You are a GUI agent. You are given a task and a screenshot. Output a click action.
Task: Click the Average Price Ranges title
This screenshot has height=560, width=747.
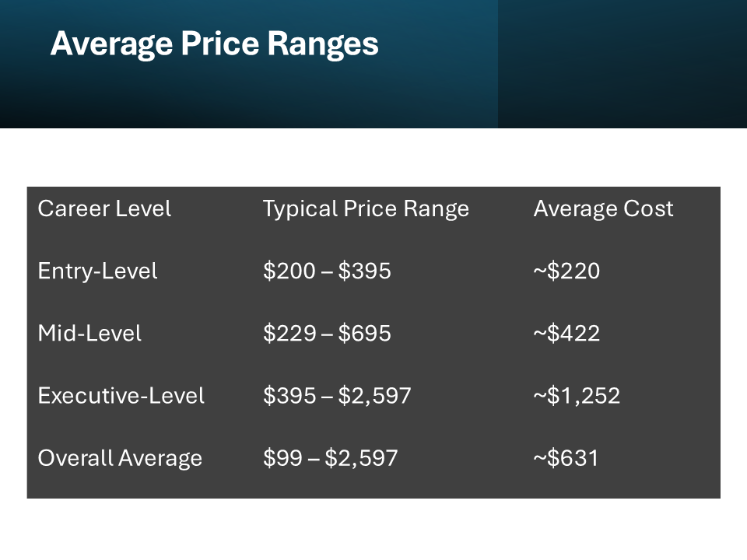pyautogui.click(x=215, y=44)
